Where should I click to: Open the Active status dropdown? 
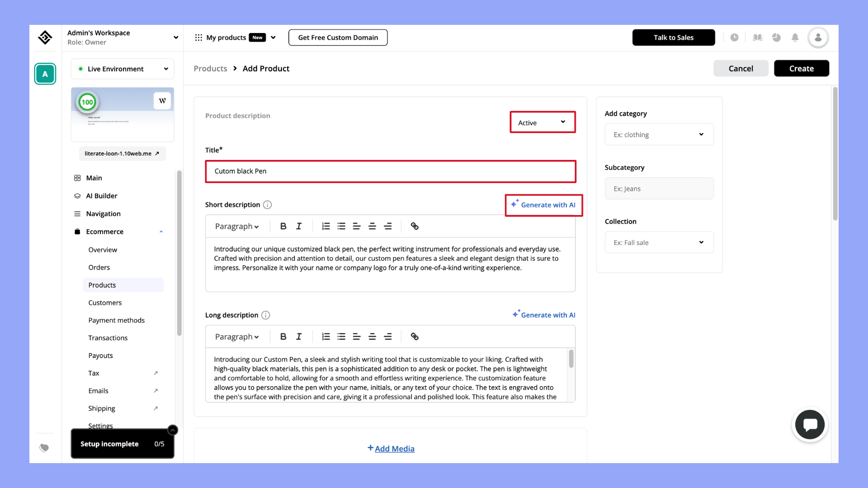pyautogui.click(x=542, y=122)
